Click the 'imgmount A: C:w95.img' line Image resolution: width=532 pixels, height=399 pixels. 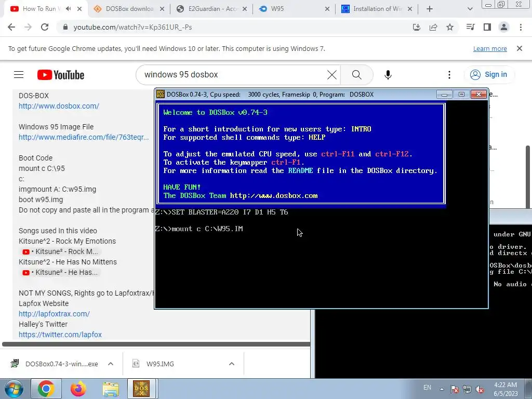pyautogui.click(x=57, y=189)
